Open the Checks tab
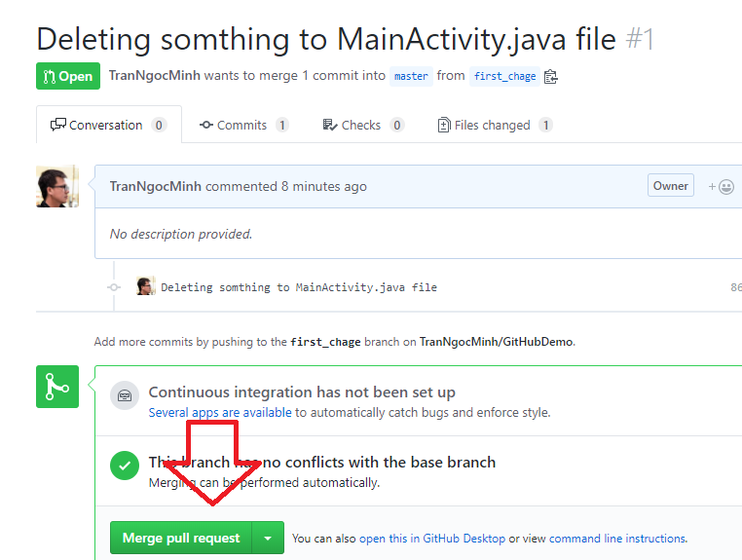 pyautogui.click(x=363, y=125)
